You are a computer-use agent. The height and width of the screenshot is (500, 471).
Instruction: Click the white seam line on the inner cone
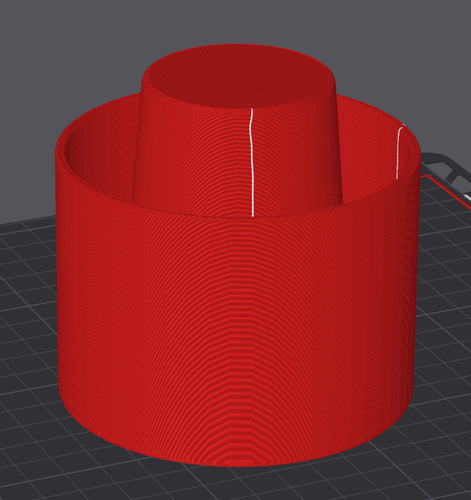point(252,162)
